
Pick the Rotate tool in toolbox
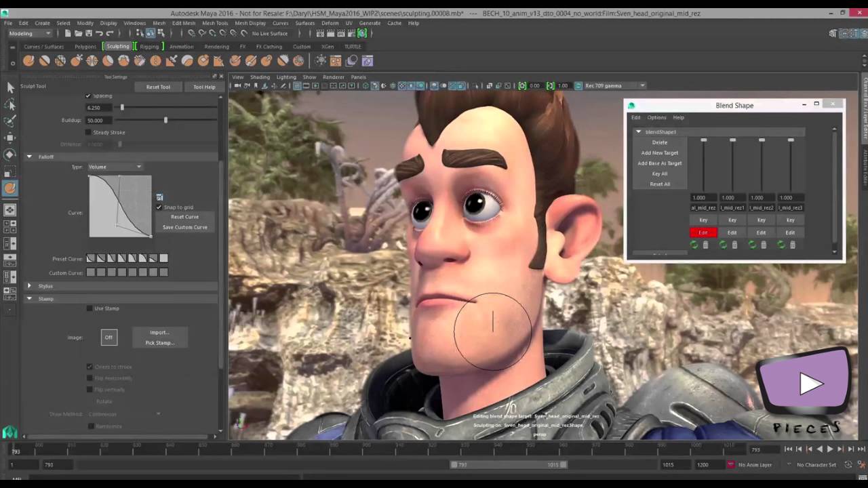coord(10,155)
